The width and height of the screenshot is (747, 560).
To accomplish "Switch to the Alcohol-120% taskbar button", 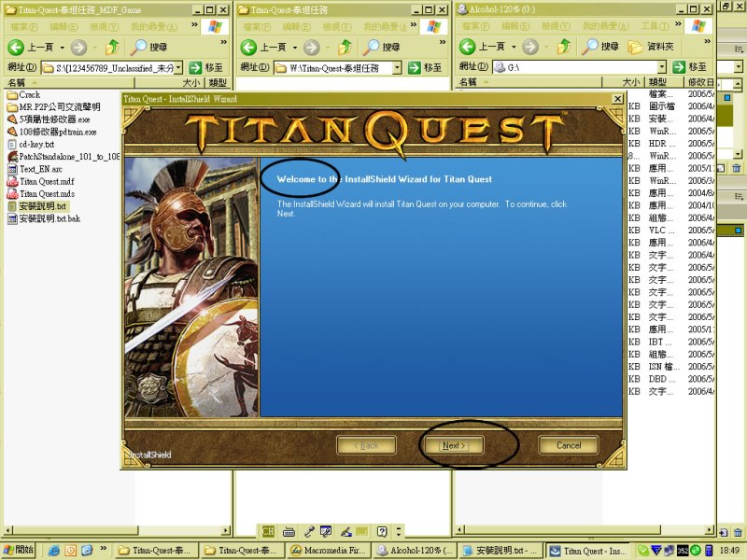I will [414, 551].
